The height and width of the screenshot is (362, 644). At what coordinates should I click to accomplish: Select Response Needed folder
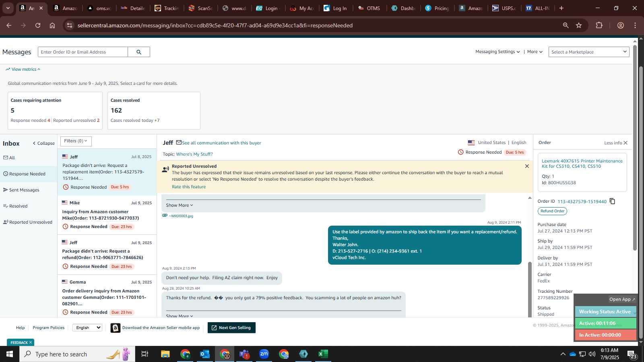29,174
